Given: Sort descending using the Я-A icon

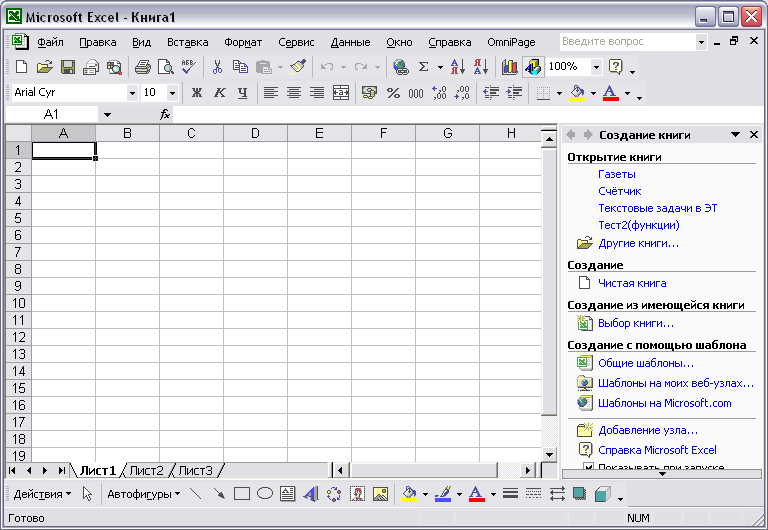Looking at the screenshot, I should point(481,67).
